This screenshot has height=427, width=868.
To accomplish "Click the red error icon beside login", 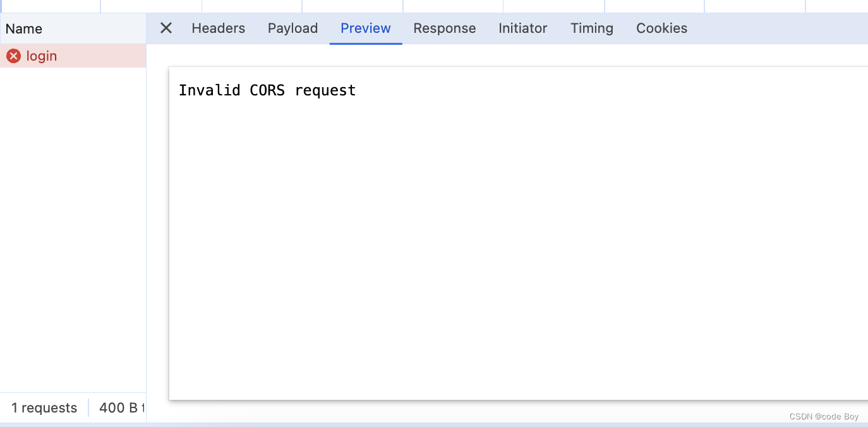I will [13, 56].
